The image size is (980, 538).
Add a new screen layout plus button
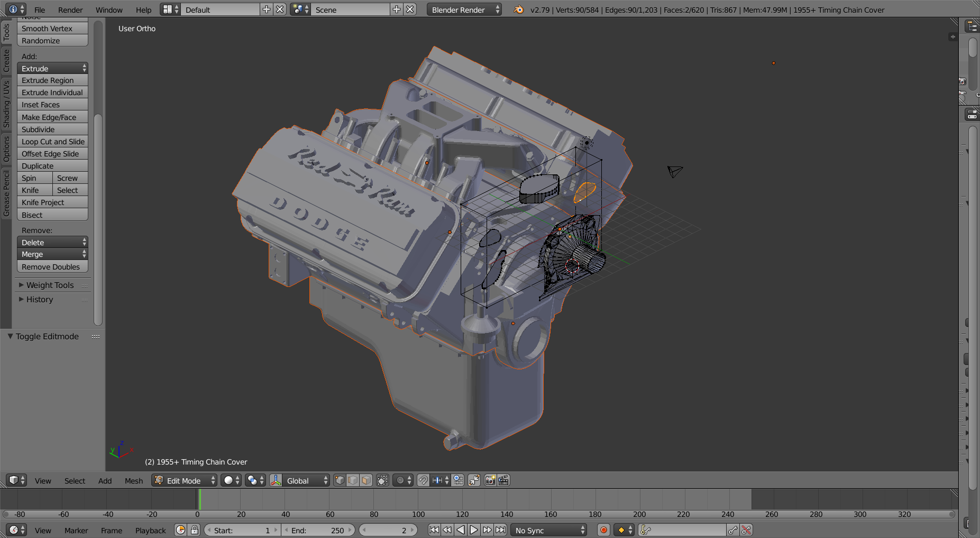tap(267, 10)
